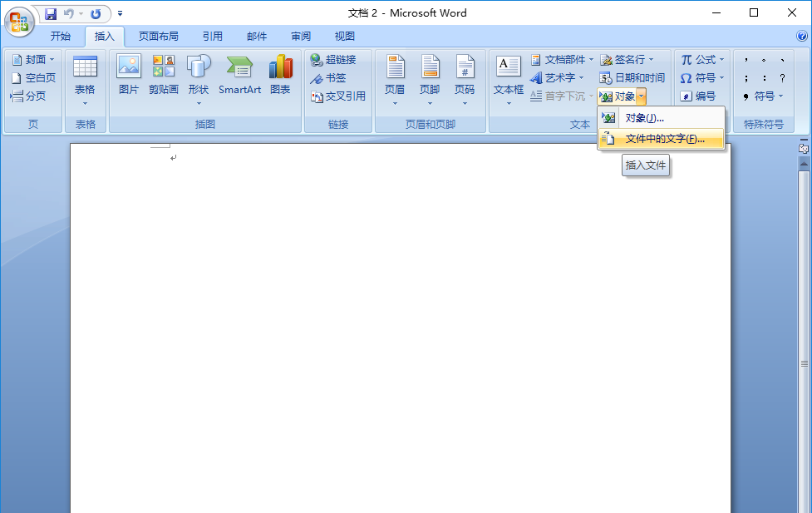This screenshot has width=812, height=513.
Task: Insert a 交叉引用 cross-reference
Action: (338, 96)
